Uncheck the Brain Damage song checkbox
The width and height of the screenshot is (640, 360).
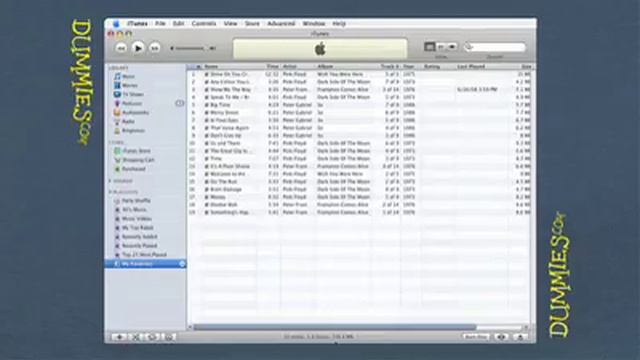tap(207, 189)
